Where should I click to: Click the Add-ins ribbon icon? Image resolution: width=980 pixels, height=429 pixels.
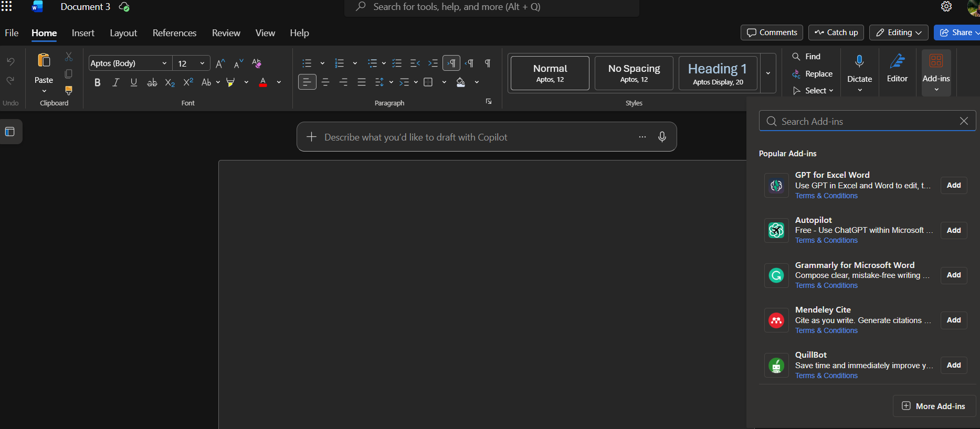click(936, 61)
